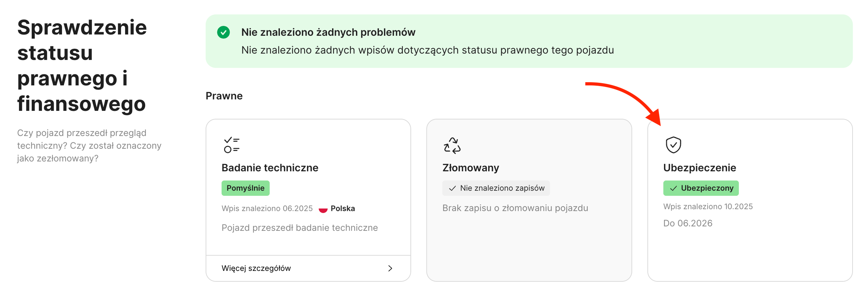Expand Więcej szczegółów with the chevron arrow
The width and height of the screenshot is (868, 294).
[390, 268]
